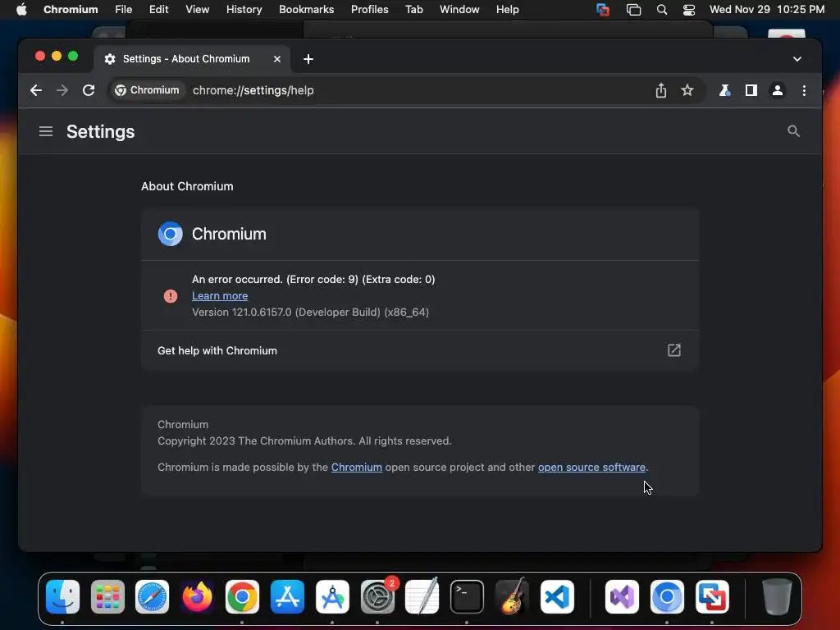Open the Chrome Labs flask icon

[x=724, y=90]
